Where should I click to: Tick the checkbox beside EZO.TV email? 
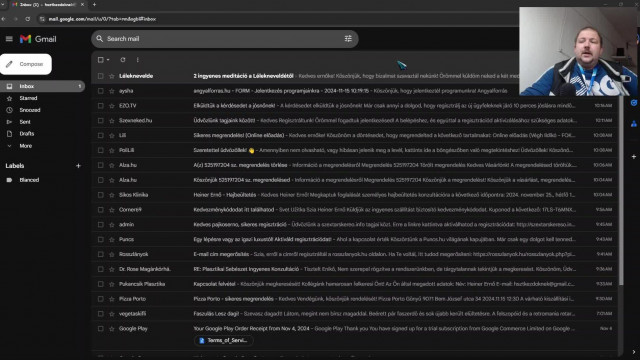pos(100,106)
